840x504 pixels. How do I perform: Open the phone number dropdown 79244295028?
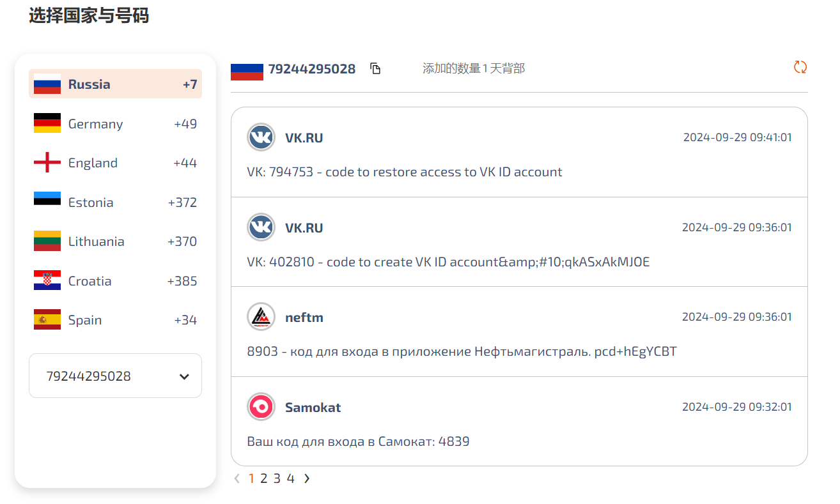115,376
